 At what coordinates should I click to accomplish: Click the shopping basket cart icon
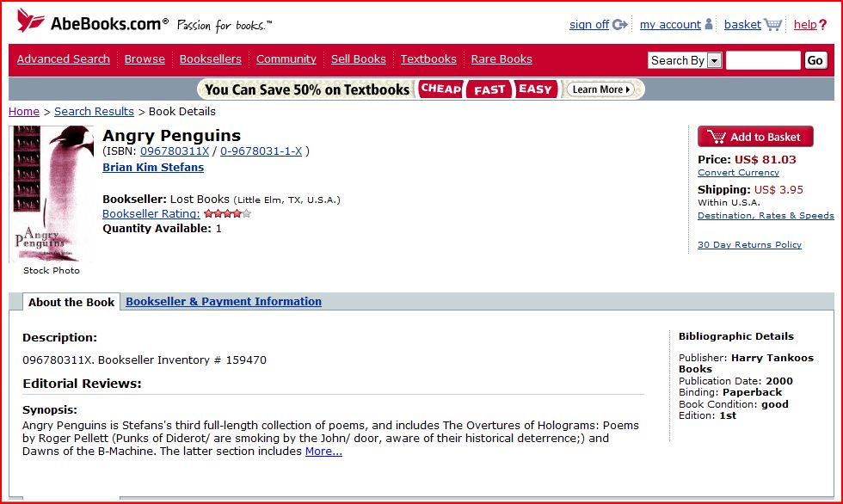pos(773,25)
